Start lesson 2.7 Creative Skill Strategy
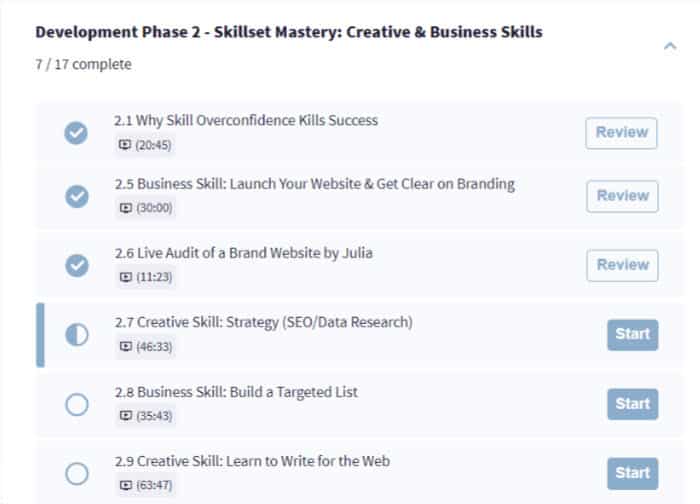 tap(632, 334)
